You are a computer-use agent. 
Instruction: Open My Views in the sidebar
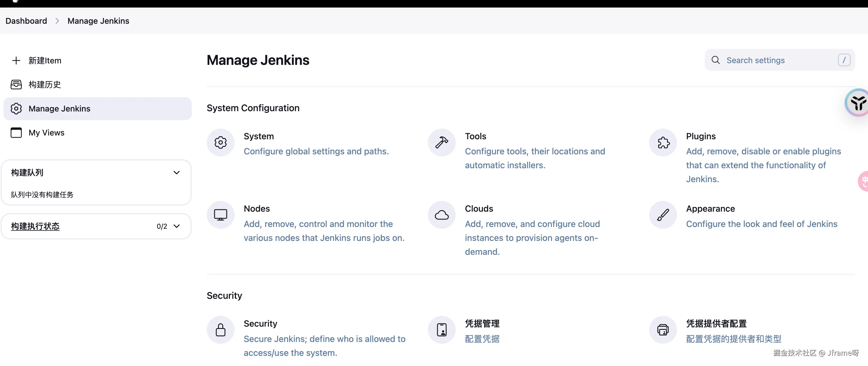(x=47, y=133)
